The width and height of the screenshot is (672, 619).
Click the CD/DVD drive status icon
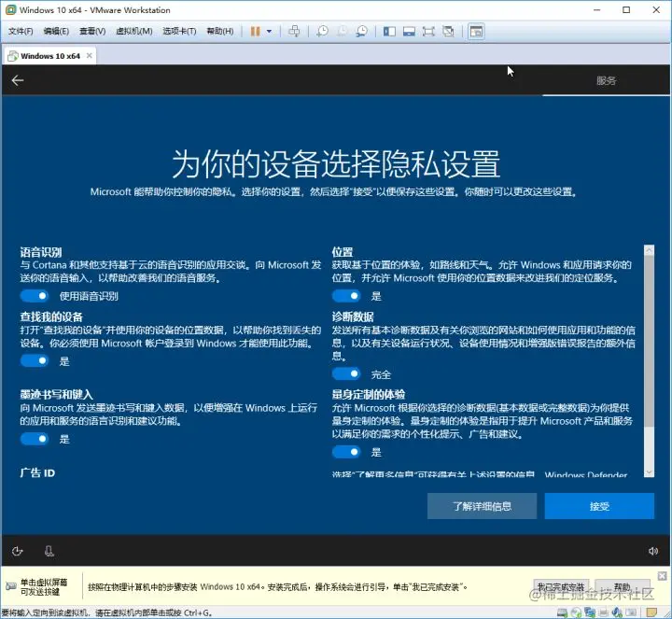pos(576,612)
